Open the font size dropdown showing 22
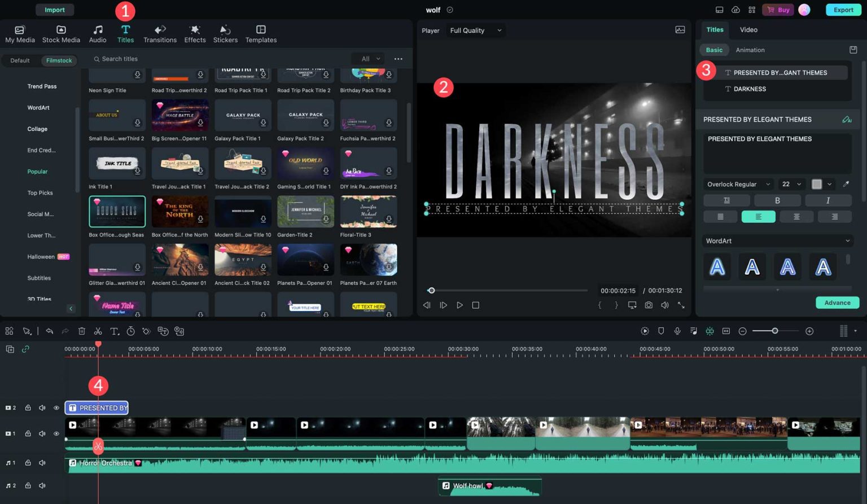The width and height of the screenshot is (867, 504). (x=790, y=184)
